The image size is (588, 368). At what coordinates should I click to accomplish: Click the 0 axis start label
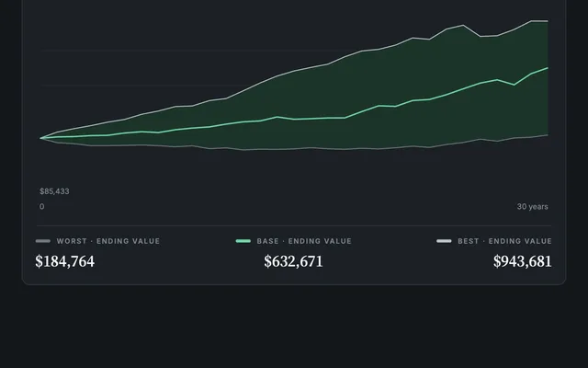pos(41,206)
